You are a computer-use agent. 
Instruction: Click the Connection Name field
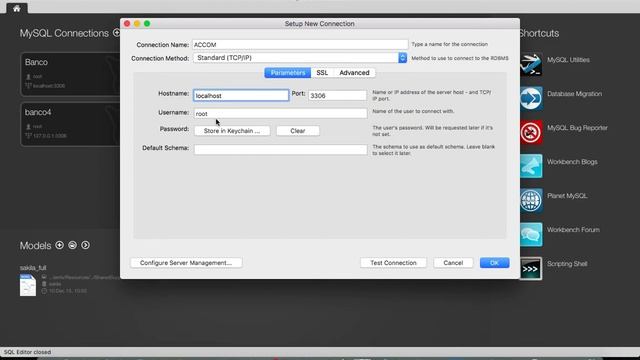pos(300,44)
